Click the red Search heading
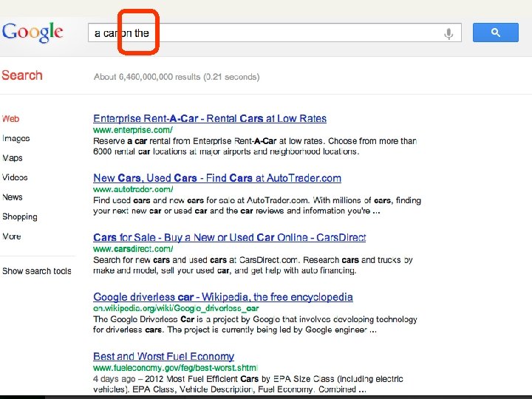 click(x=22, y=75)
